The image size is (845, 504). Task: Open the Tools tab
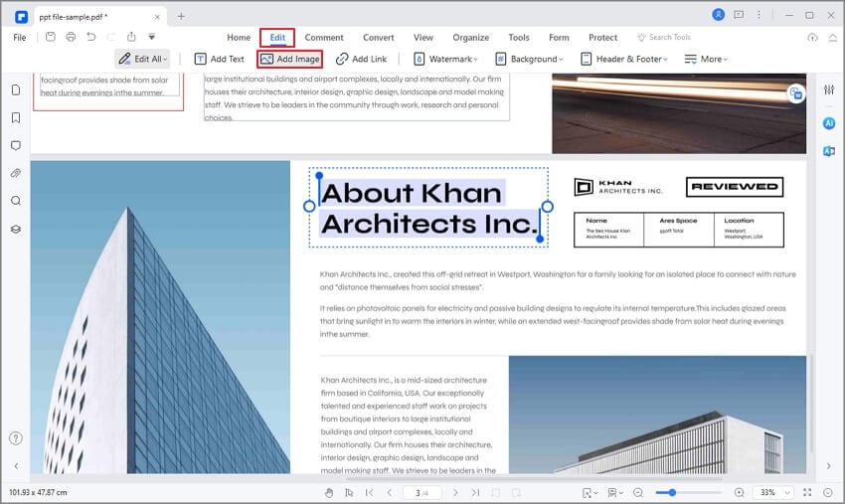(518, 37)
